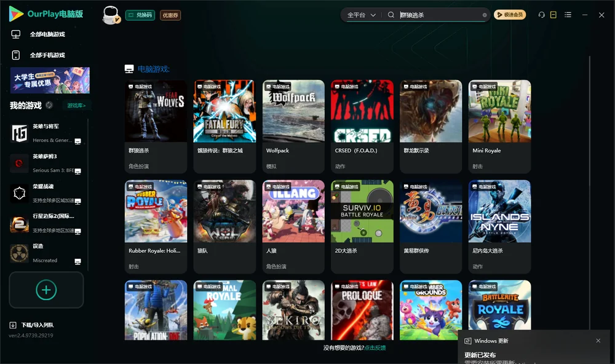Open the user avatar profile

click(x=111, y=15)
